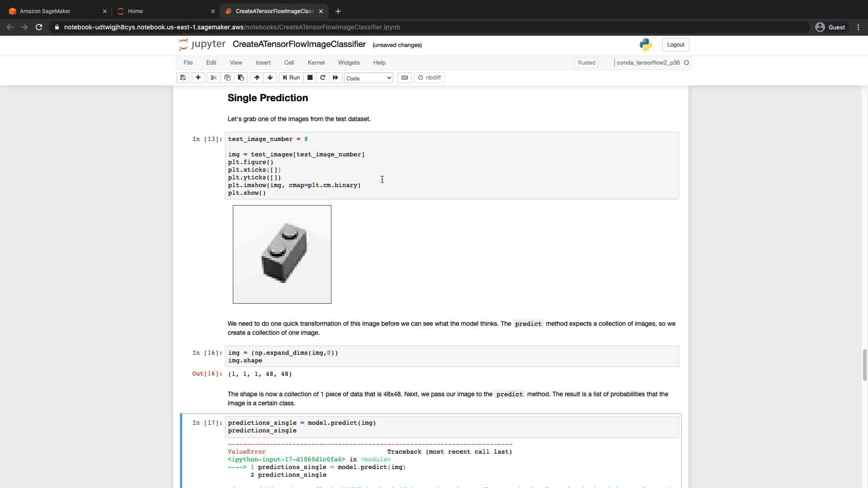The image size is (868, 488).
Task: Restart the kernel with circular arrow
Action: [x=323, y=78]
